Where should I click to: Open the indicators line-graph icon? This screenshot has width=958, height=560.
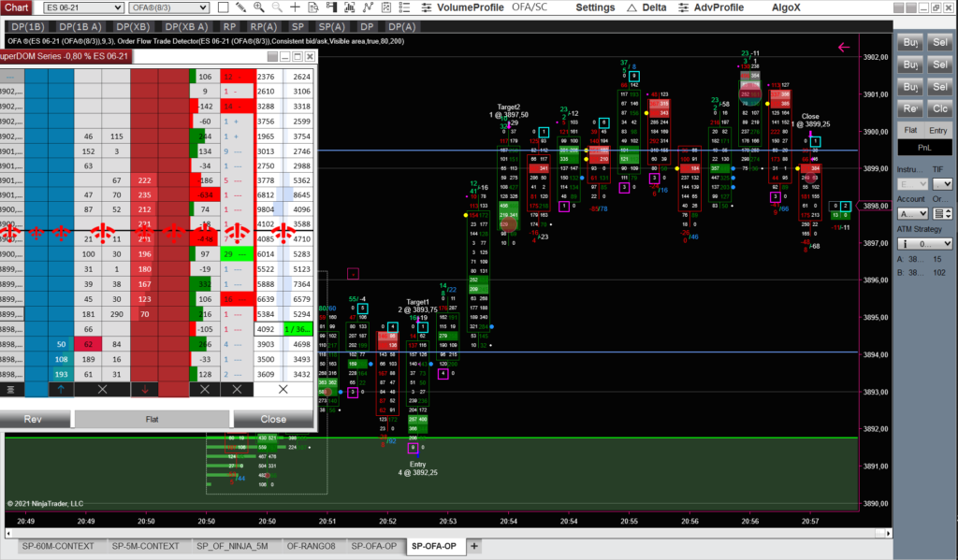click(368, 7)
